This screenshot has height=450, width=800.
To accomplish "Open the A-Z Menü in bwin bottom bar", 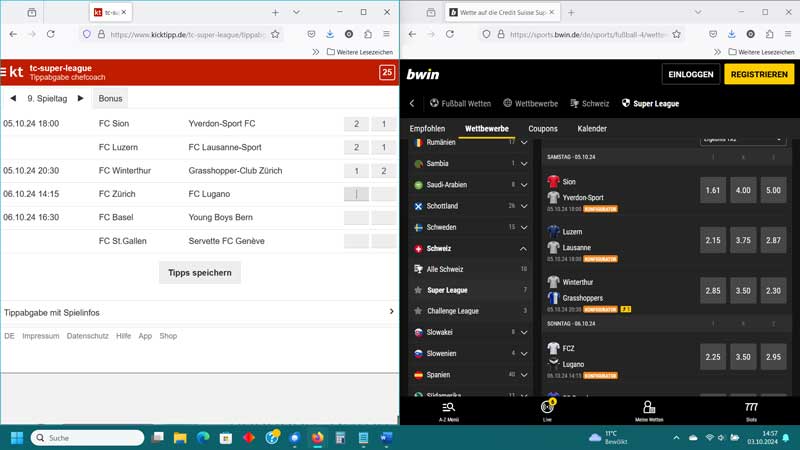I will pyautogui.click(x=449, y=410).
